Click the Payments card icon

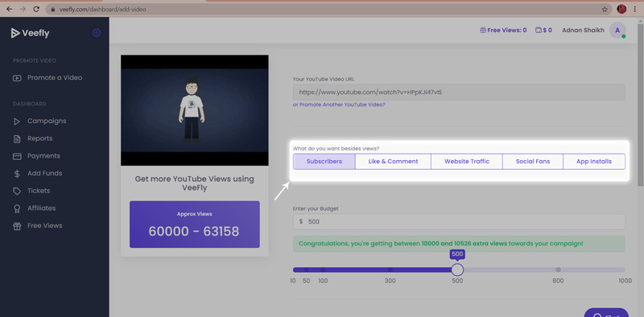(17, 156)
